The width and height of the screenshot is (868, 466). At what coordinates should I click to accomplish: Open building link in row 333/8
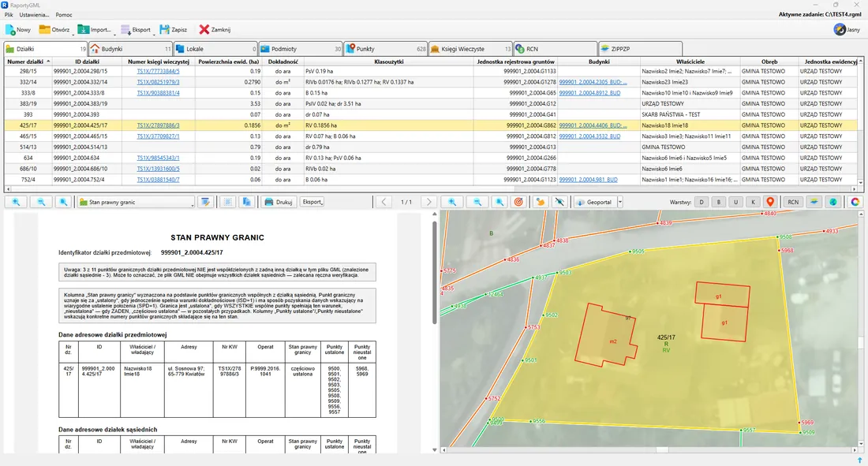pos(589,93)
